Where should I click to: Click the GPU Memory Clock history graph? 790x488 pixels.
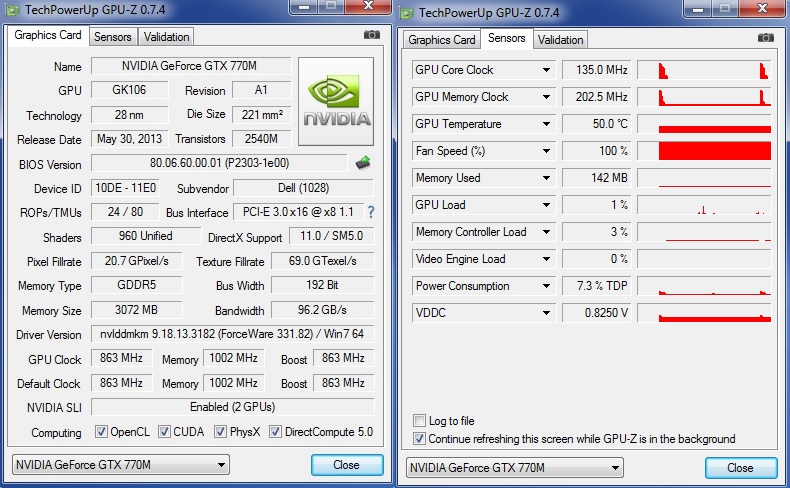coord(704,97)
